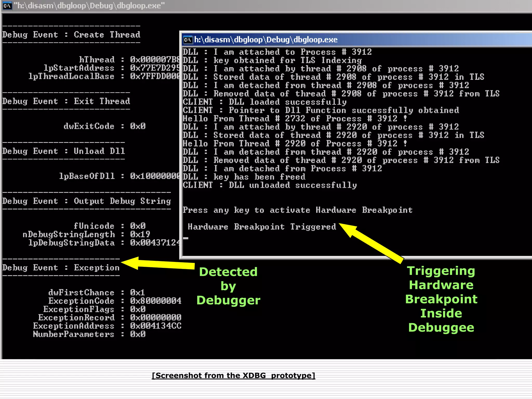Click 'Pointer to Dll Function successfully obtained' line
Screen dimensions: 532x399
pyautogui.click(x=321, y=110)
